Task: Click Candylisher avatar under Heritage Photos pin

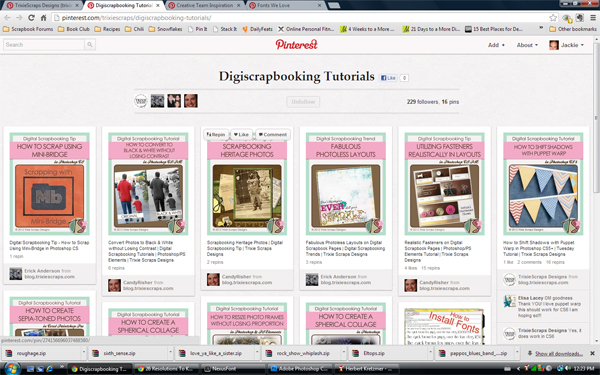Action: (x=213, y=279)
